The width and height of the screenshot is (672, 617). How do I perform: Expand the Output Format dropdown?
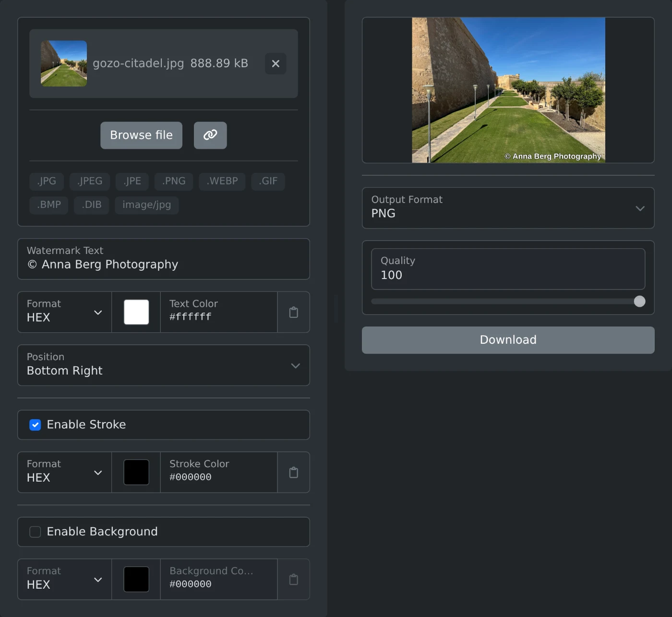[508, 208]
